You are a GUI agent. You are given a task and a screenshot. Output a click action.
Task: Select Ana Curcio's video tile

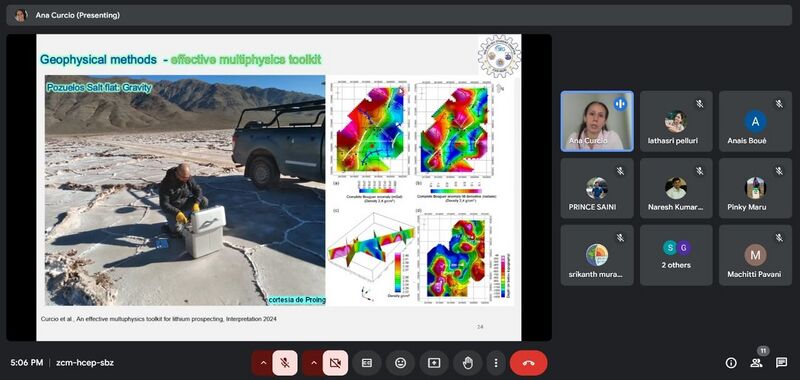click(x=597, y=121)
